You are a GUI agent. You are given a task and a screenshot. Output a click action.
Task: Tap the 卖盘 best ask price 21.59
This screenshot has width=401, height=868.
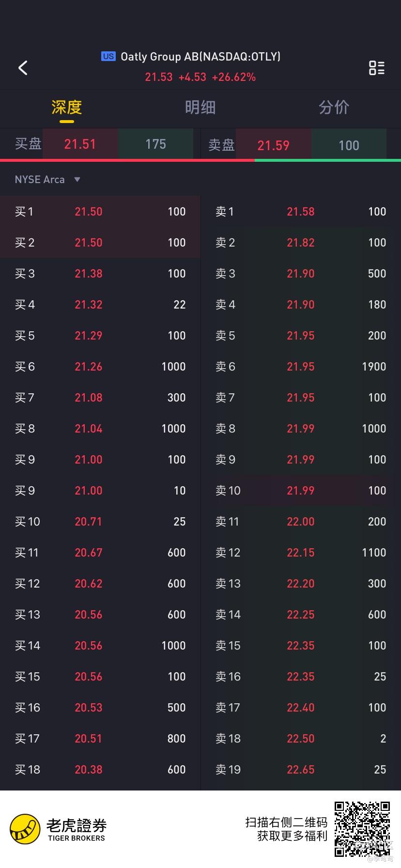273,145
